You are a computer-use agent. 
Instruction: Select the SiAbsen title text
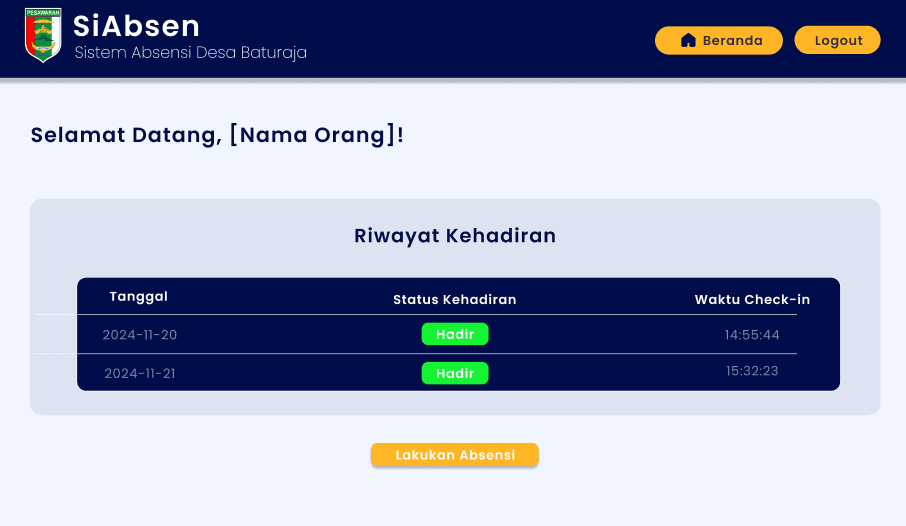click(136, 26)
